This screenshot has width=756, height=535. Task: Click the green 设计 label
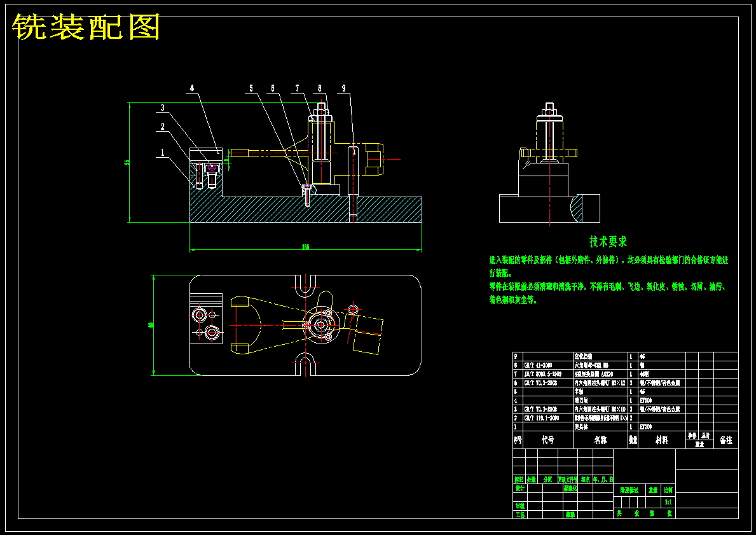(519, 489)
